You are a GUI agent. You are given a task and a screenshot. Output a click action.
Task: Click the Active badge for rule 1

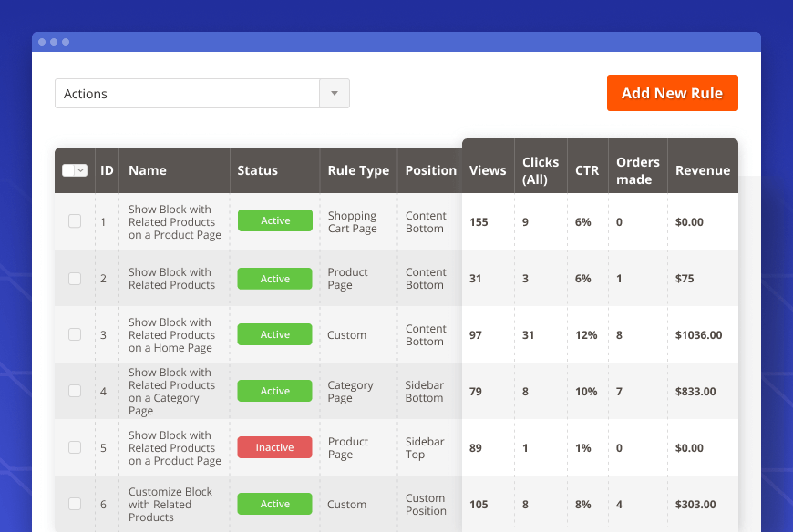pos(274,220)
